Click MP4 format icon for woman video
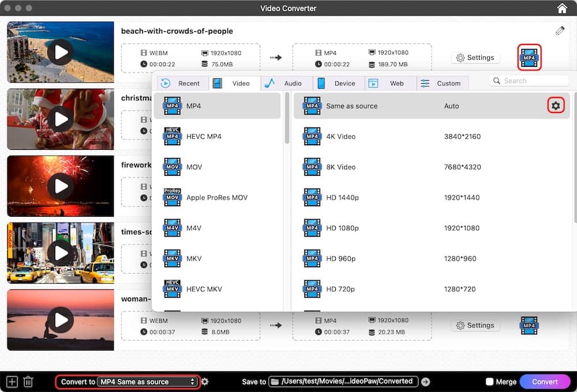 click(529, 326)
